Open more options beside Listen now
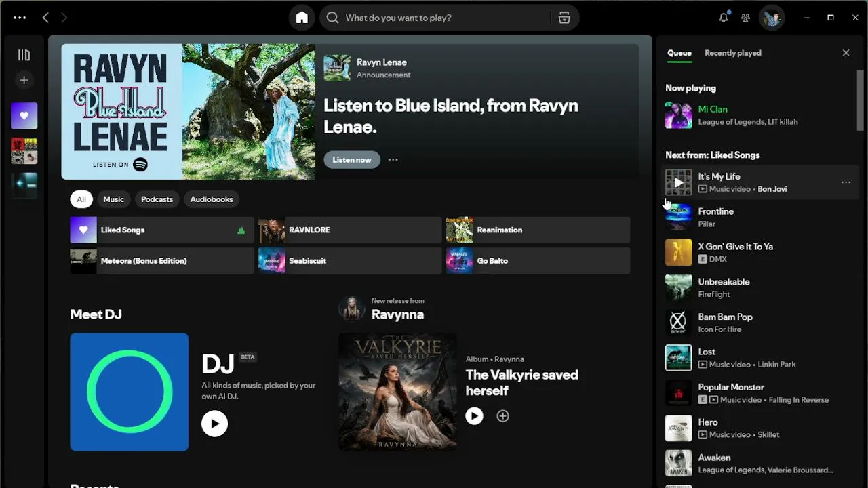Screen dimensions: 868x488 [393, 160]
